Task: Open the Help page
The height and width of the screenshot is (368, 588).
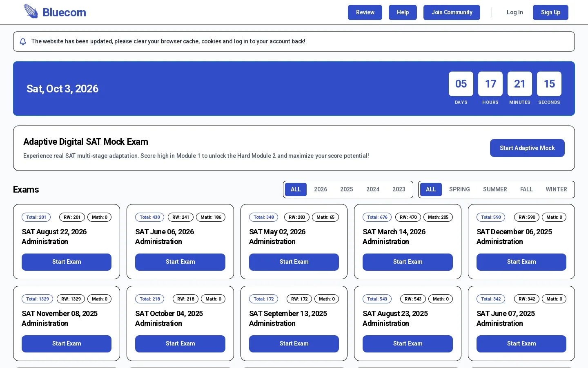Action: (x=403, y=12)
